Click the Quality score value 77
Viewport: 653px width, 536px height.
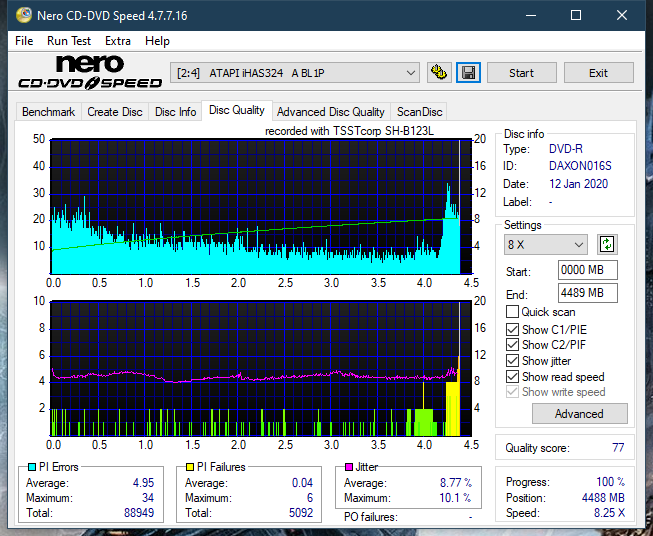click(618, 448)
